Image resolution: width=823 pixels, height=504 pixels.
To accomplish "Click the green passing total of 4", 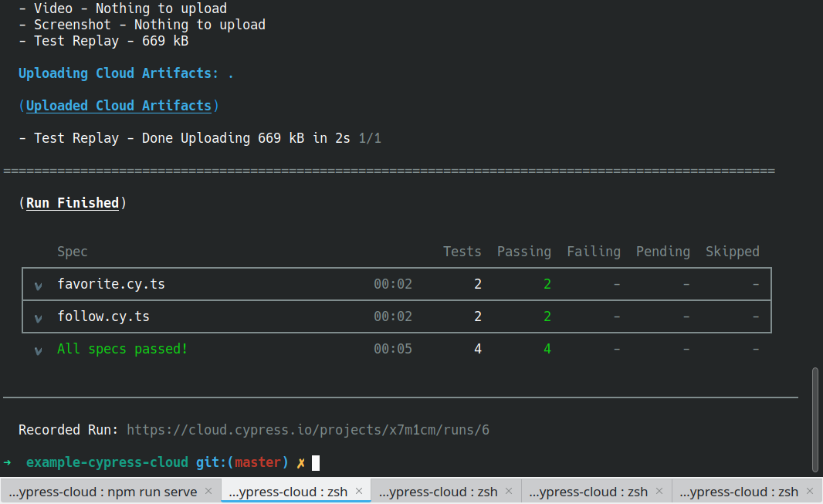I will [x=547, y=349].
